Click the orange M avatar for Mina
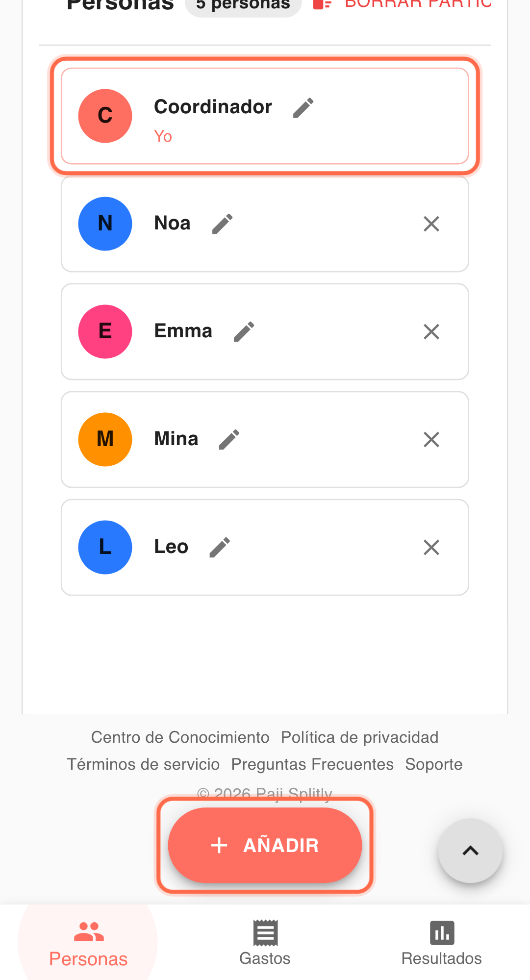This screenshot has height=980, width=530. [105, 439]
